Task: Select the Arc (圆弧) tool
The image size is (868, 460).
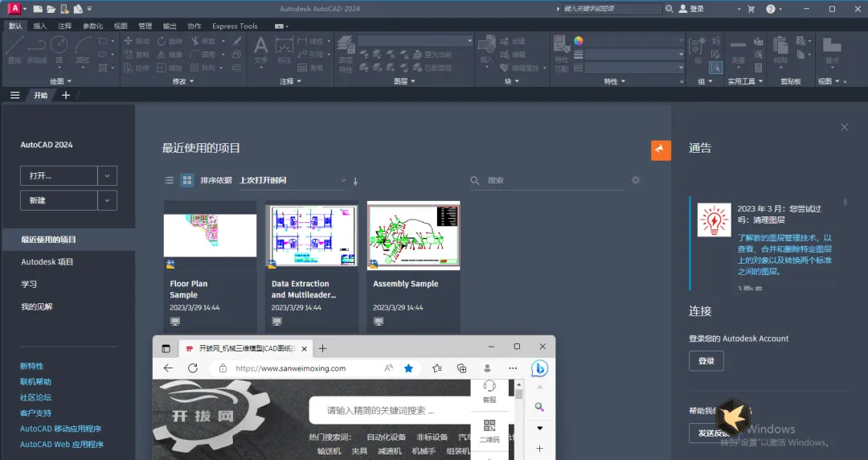Action: 83,49
